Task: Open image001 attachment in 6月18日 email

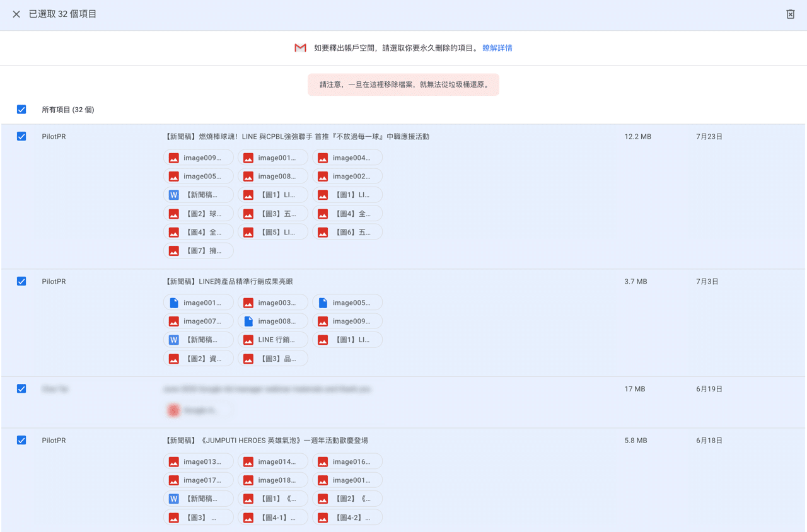Action: pos(347,480)
